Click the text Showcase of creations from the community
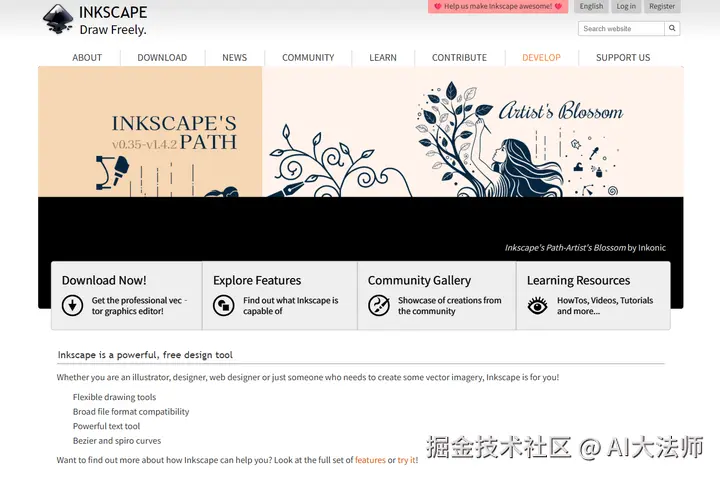The image size is (720, 477). click(450, 306)
